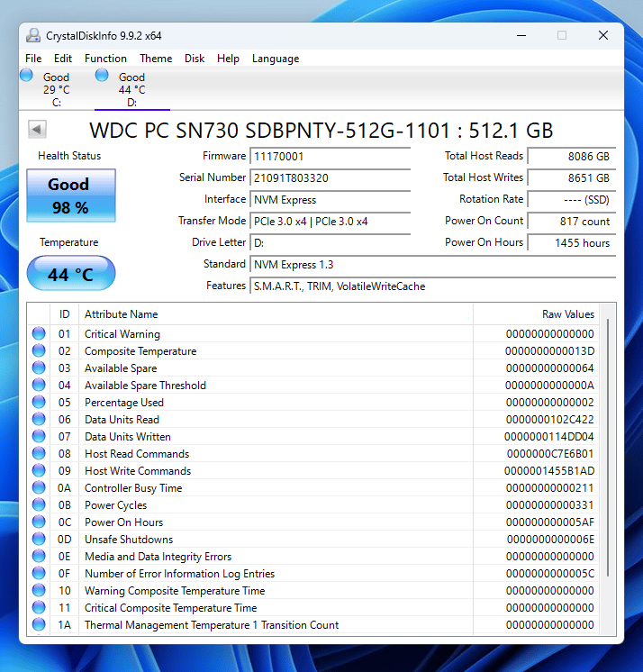Viewport: 643px width, 672px height.
Task: Open the Theme menu
Action: 156,59
